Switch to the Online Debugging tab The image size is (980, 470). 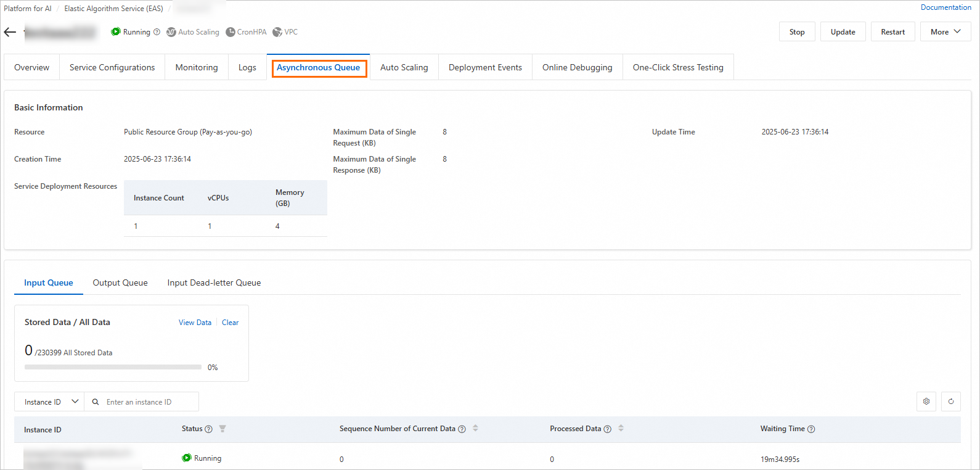[x=578, y=67]
